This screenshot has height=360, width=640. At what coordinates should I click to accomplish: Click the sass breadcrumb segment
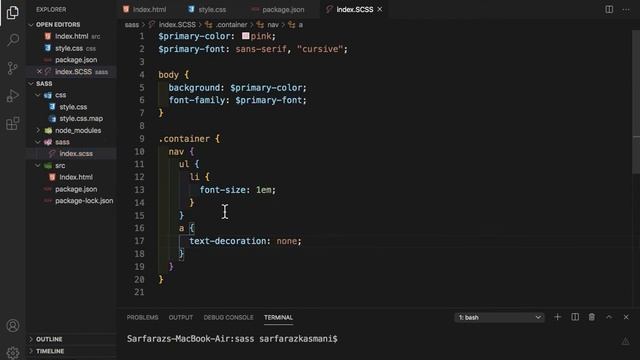coord(132,24)
